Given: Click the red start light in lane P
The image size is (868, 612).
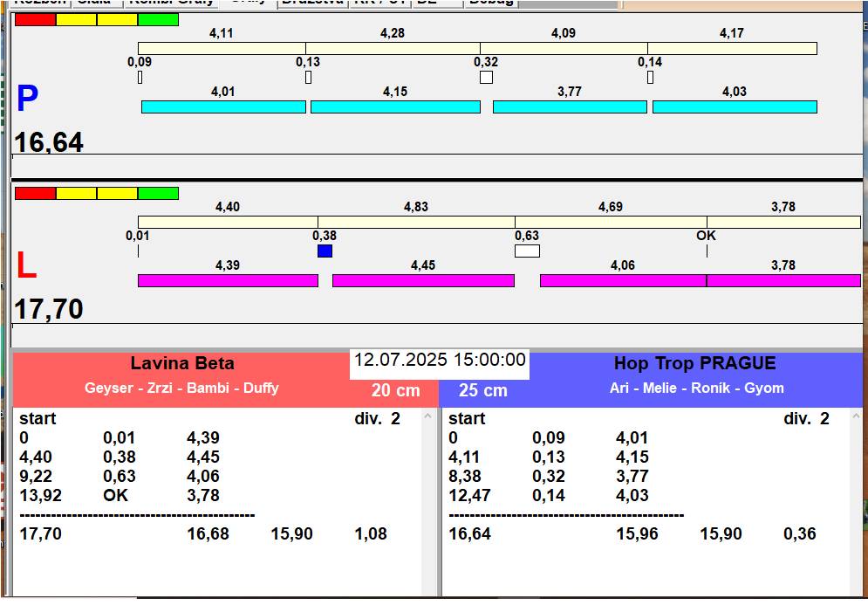Looking at the screenshot, I should pyautogui.click(x=36, y=19).
